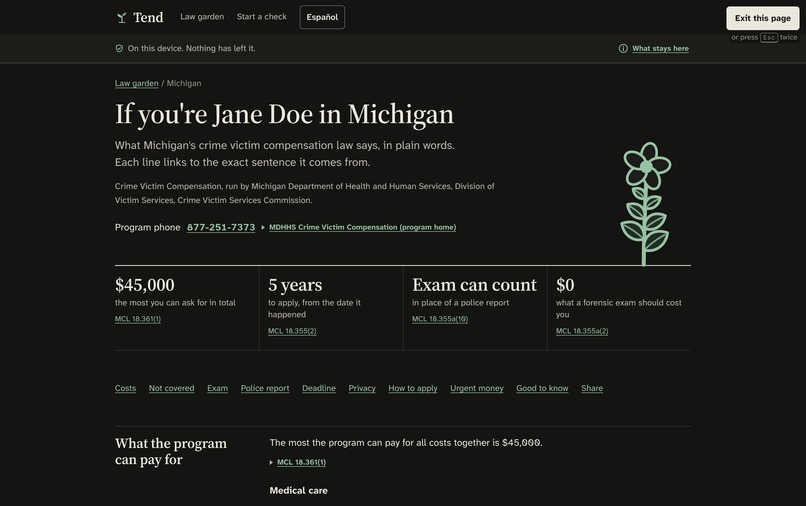806x506 pixels.
Task: Open the Law garden nav item
Action: pyautogui.click(x=202, y=17)
